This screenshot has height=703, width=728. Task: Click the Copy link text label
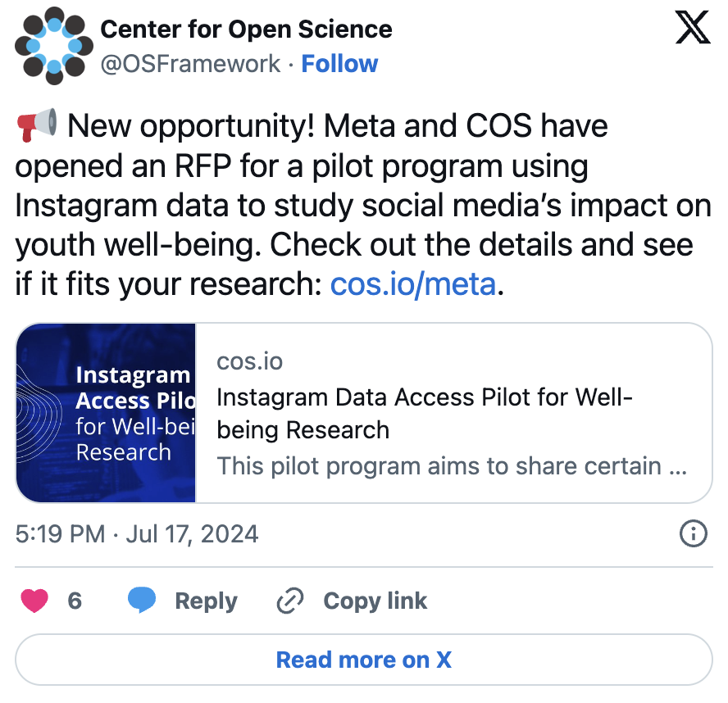click(375, 601)
